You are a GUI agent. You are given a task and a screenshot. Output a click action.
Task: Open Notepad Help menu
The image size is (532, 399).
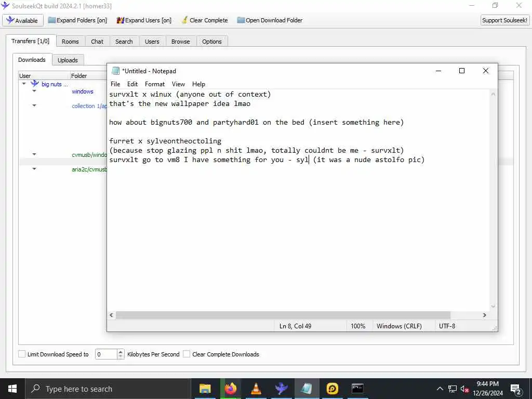(x=198, y=84)
